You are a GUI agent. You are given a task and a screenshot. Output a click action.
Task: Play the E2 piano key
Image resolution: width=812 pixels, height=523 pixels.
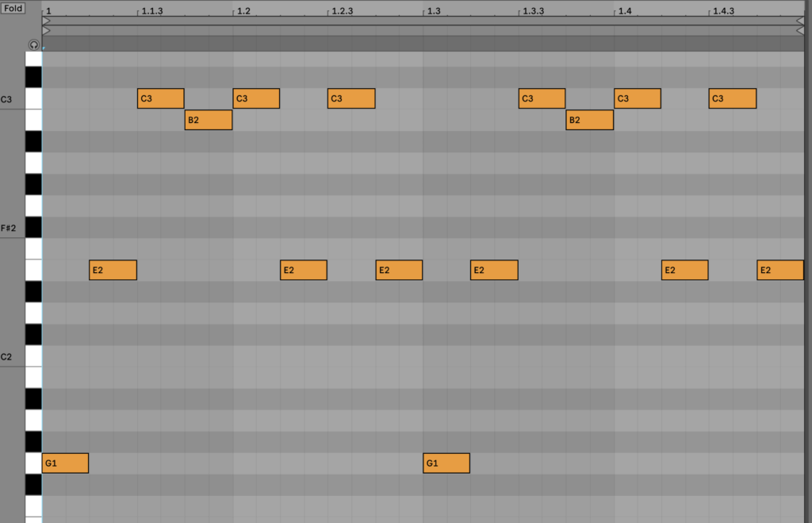pos(33,270)
